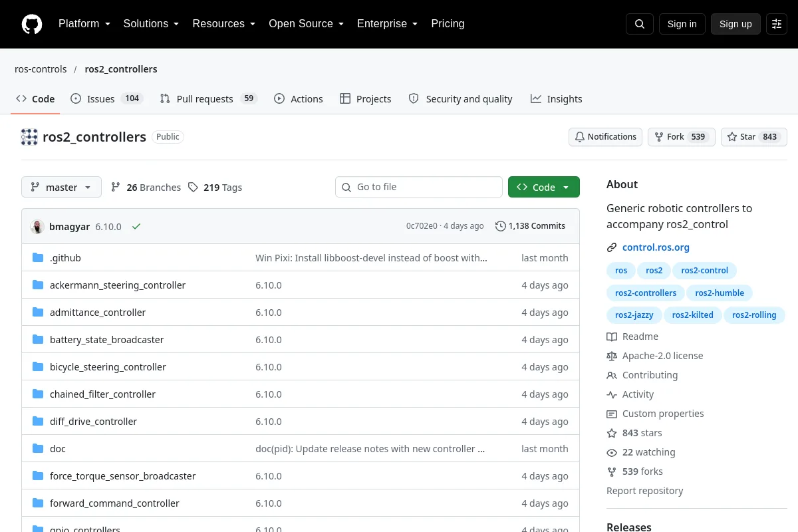This screenshot has height=532, width=798.
Task: Open commit hash 0c702e0
Action: coord(422,226)
